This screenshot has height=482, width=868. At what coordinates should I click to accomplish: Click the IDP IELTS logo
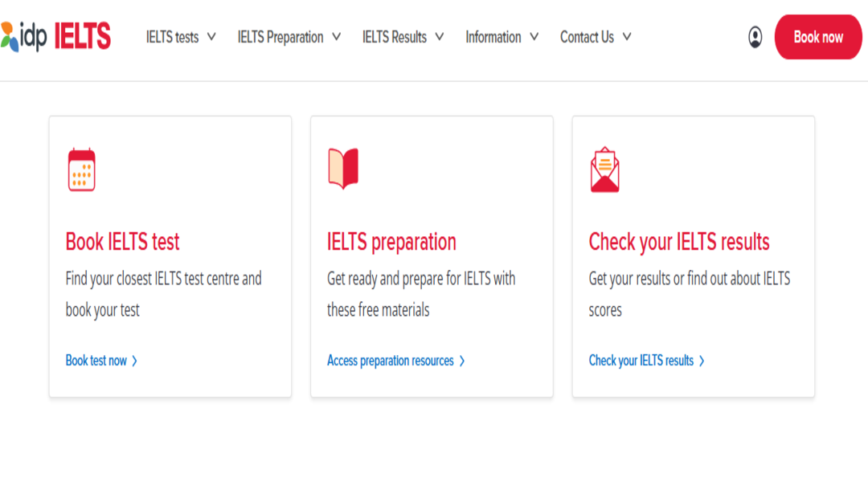coord(56,37)
